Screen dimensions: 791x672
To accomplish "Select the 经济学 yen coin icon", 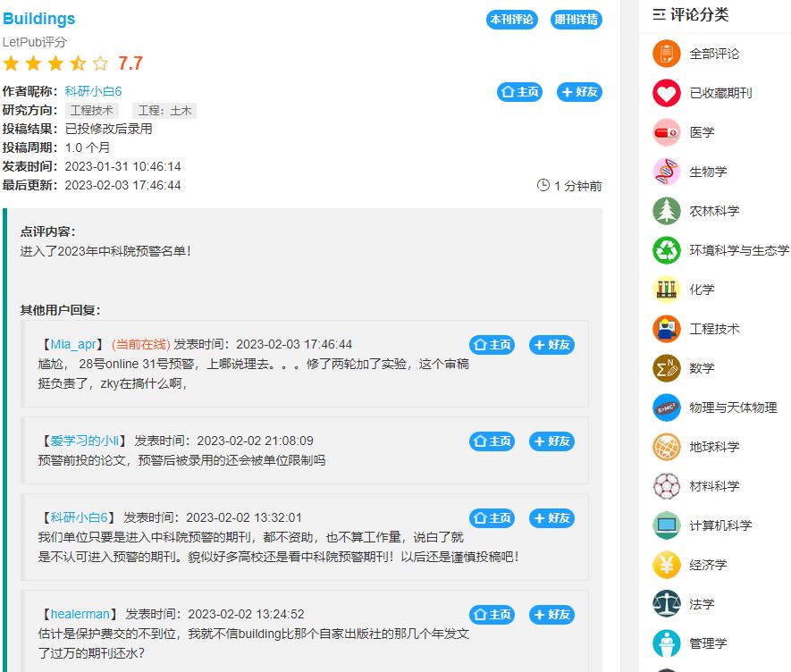I will pos(667,565).
